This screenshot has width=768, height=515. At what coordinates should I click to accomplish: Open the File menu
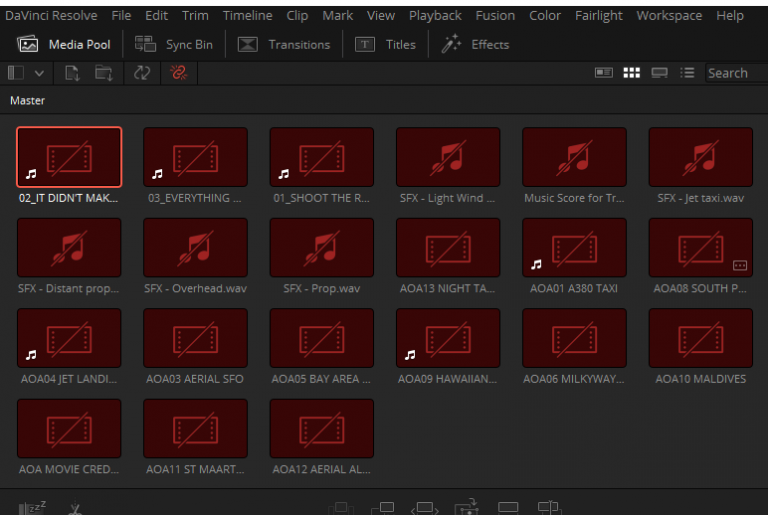121,16
